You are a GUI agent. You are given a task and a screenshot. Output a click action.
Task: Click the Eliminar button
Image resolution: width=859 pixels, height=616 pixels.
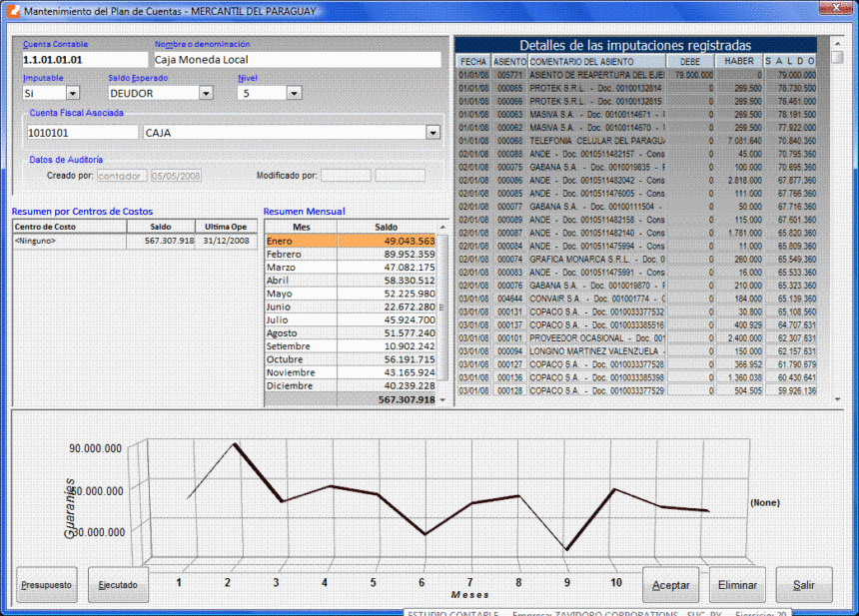click(x=737, y=585)
